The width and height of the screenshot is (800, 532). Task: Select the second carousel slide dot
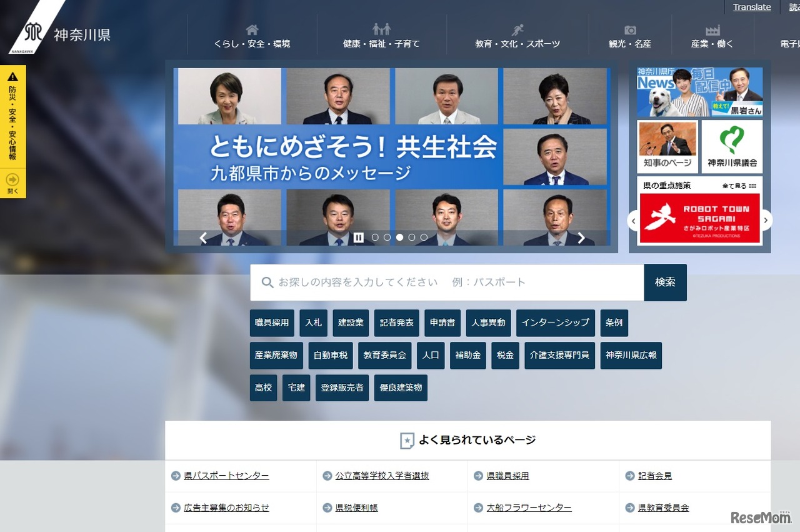tap(387, 238)
